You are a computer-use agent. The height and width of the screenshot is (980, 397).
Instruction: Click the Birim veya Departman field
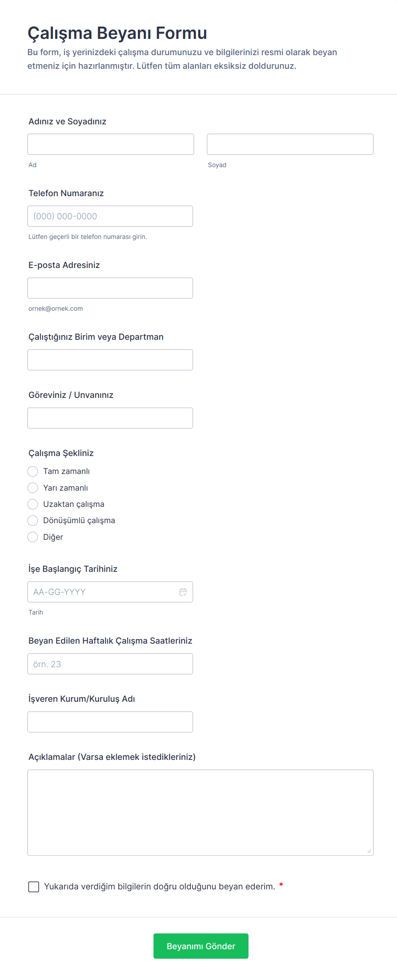tap(110, 360)
